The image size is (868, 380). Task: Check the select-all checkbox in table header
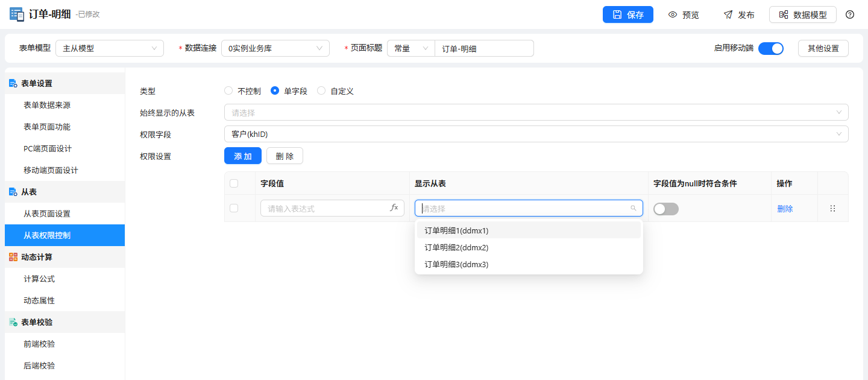[234, 183]
